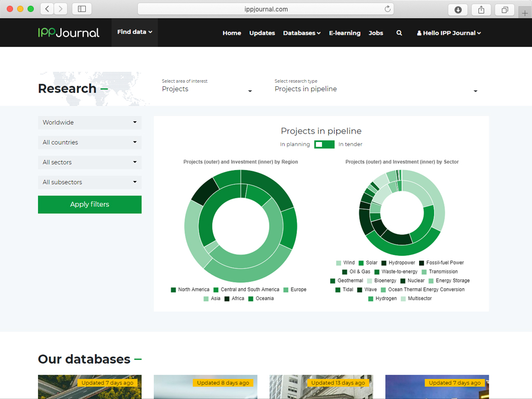
Task: Open the Select research type dropdown
Action: [x=375, y=89]
